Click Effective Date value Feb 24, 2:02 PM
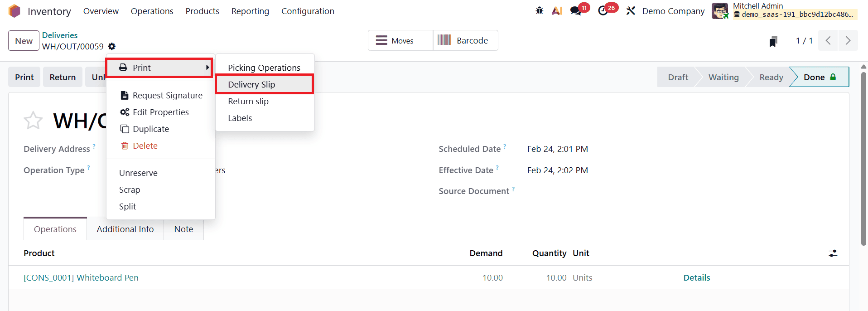This screenshot has width=868, height=311. pyautogui.click(x=557, y=170)
